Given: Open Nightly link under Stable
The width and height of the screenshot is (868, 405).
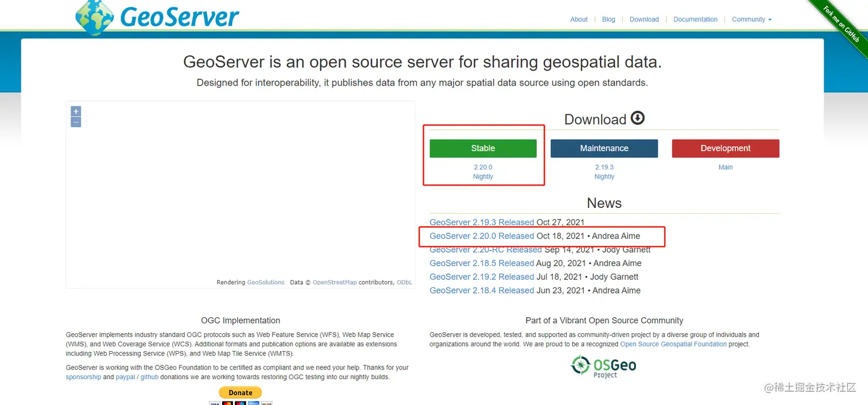Looking at the screenshot, I should pos(483,176).
